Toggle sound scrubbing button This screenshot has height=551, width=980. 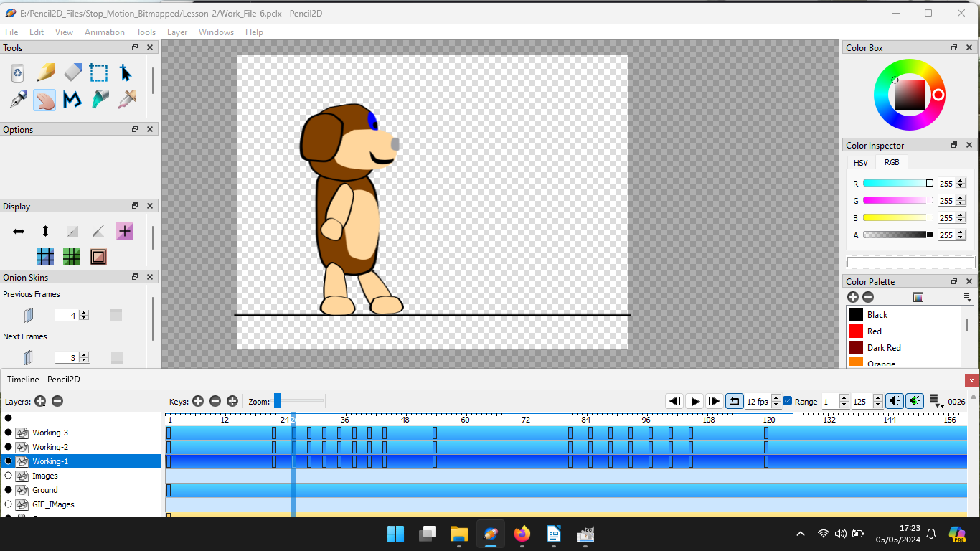pyautogui.click(x=915, y=401)
